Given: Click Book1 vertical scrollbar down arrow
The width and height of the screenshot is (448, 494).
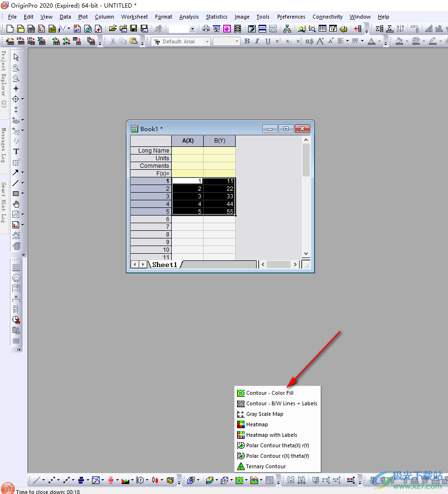Looking at the screenshot, I should click(x=306, y=254).
